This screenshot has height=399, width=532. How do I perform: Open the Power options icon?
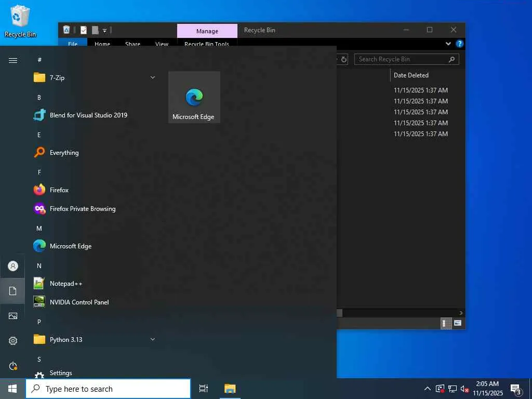point(13,366)
